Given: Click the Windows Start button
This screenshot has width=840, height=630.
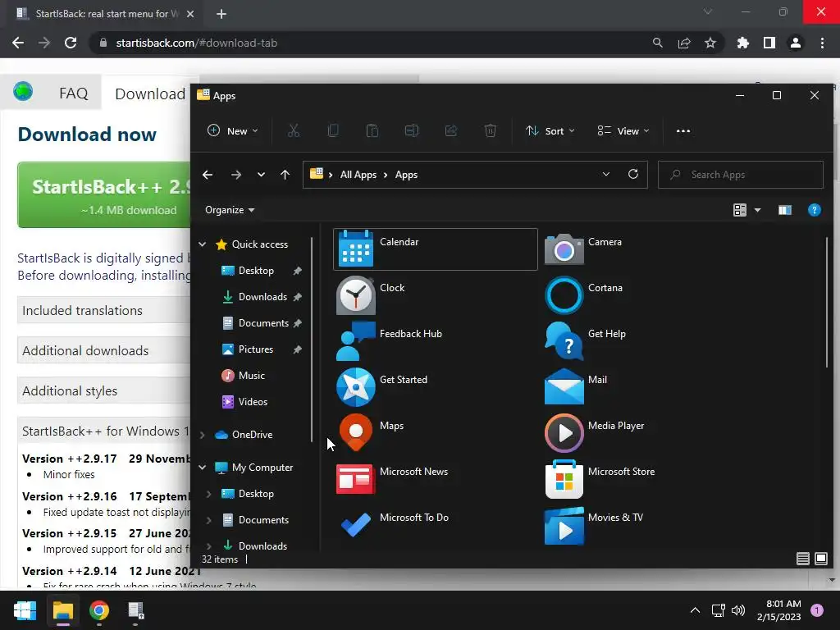Looking at the screenshot, I should pos(25,610).
